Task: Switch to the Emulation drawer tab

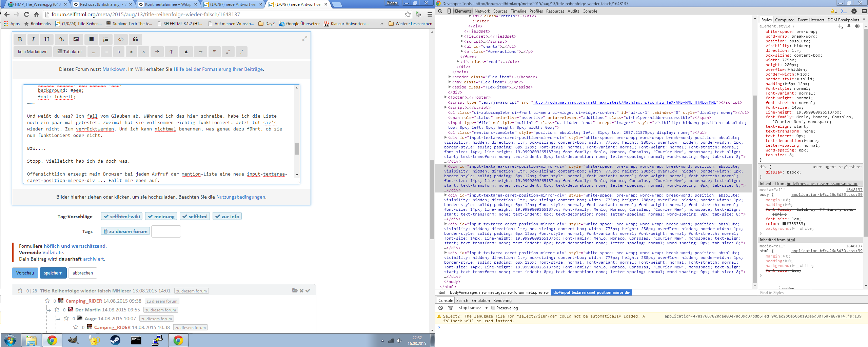Action: 480,301
